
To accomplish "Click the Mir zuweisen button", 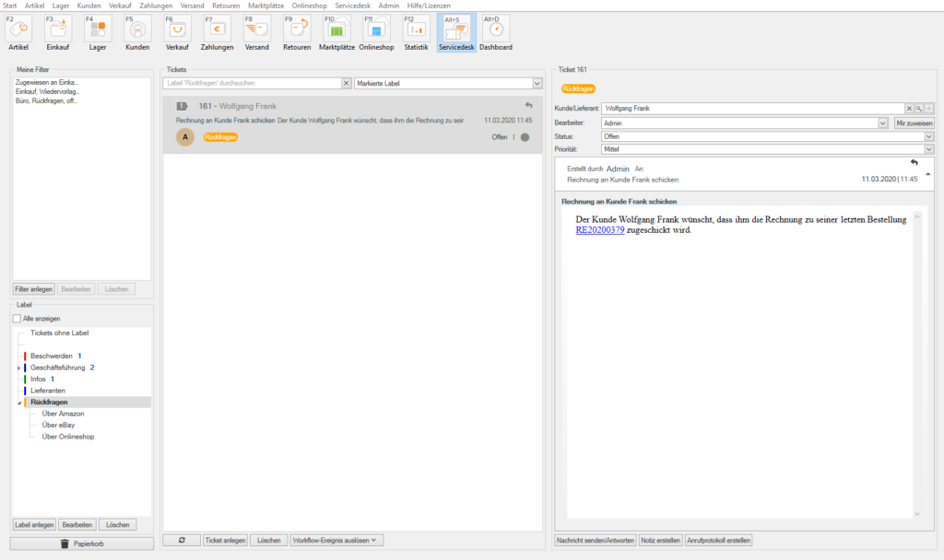I will click(x=914, y=122).
